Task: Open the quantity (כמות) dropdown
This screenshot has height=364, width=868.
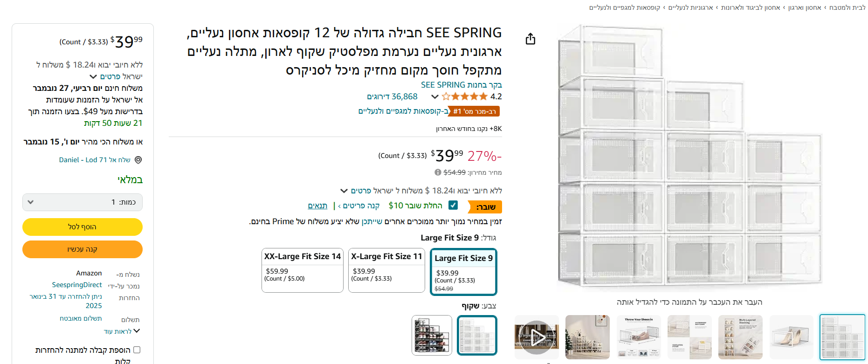Action: (x=82, y=202)
